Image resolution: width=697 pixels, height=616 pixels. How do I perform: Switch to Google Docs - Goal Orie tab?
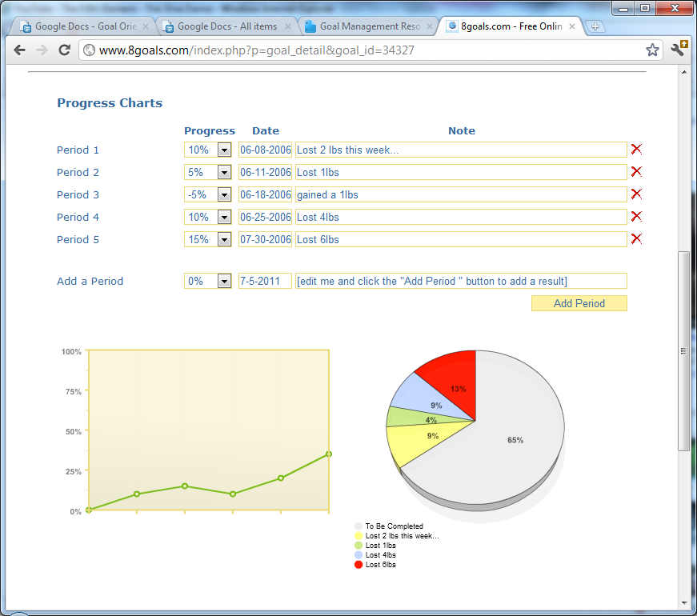tap(82, 26)
